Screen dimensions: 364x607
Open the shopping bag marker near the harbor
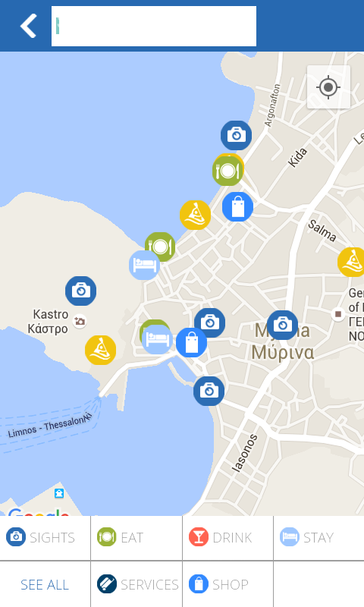click(191, 343)
